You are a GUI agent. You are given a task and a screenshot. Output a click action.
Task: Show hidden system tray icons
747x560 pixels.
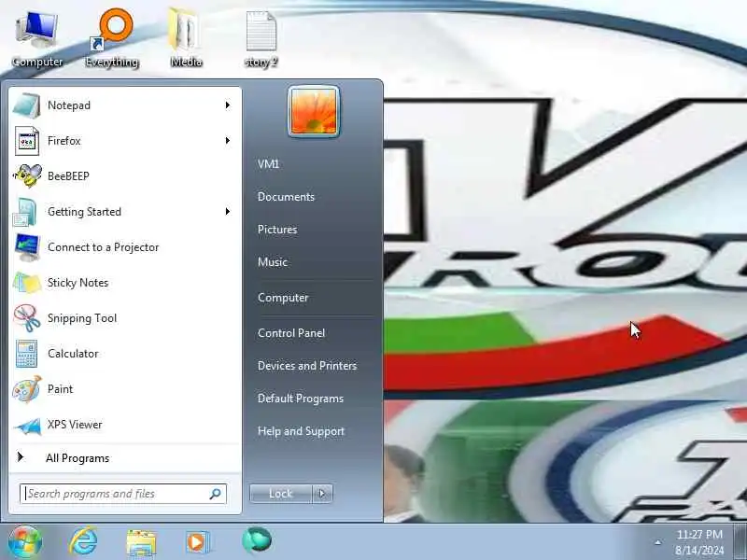[x=658, y=542]
